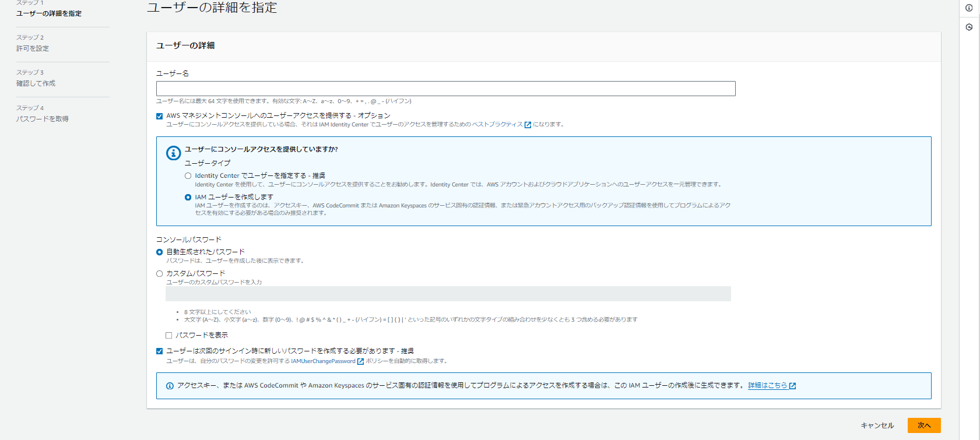This screenshot has width=980, height=440.
Task: Click the external-link icon beside ベストプラクティス
Action: click(528, 125)
